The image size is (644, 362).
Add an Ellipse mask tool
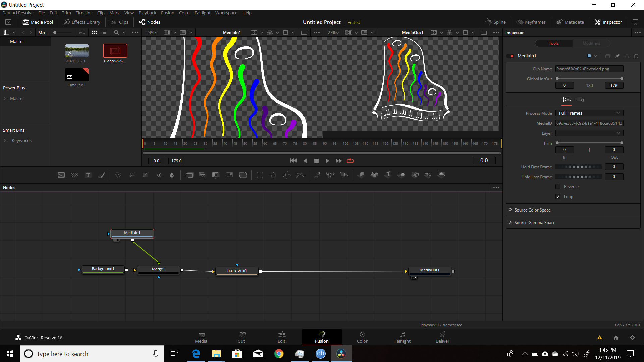pos(273,175)
